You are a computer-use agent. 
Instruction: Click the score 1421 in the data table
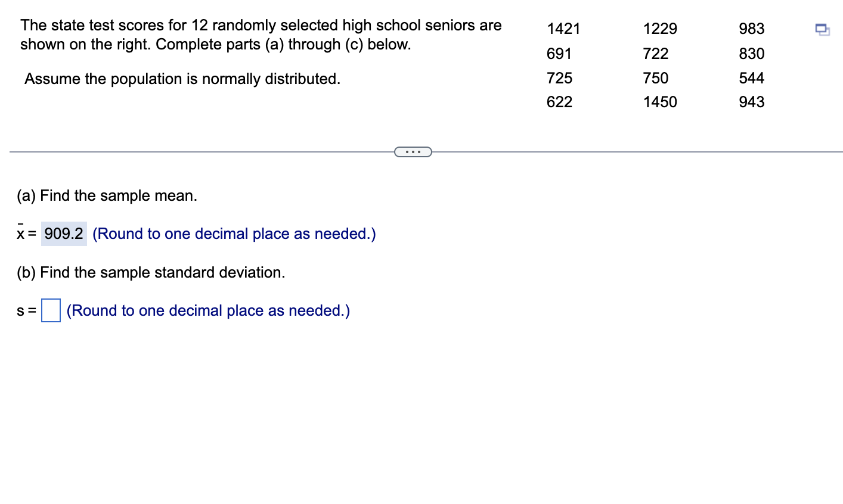[x=563, y=29]
